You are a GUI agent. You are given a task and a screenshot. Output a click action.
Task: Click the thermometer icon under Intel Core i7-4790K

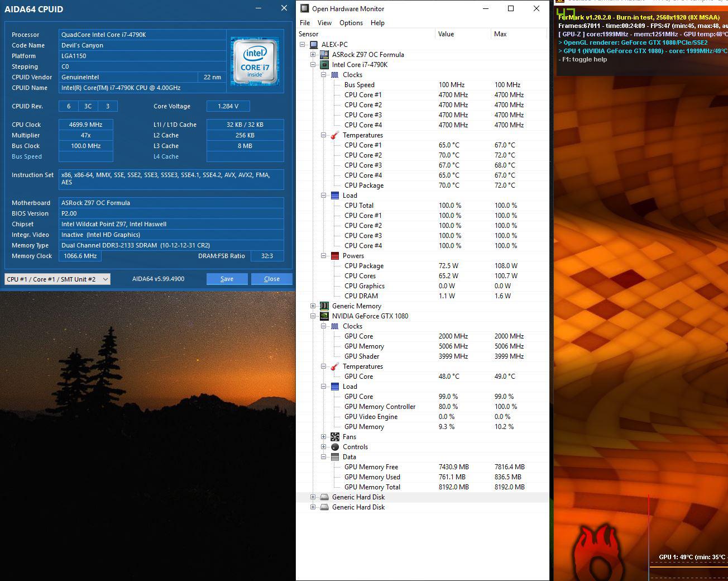coord(334,135)
